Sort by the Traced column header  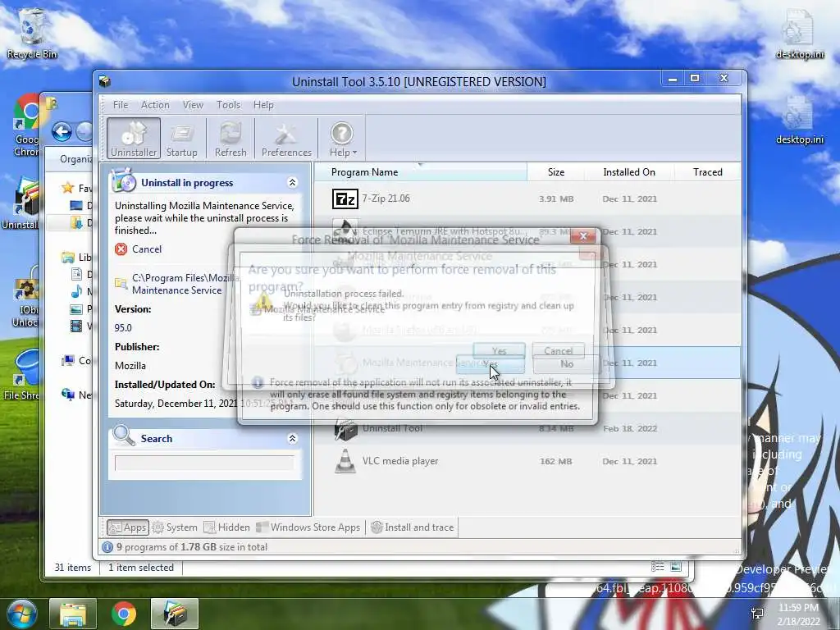pos(707,172)
